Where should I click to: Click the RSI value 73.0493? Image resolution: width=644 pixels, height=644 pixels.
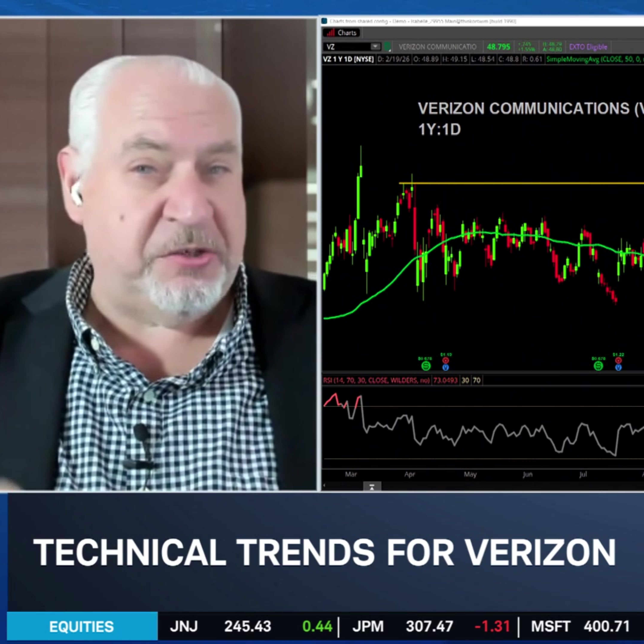tap(445, 380)
